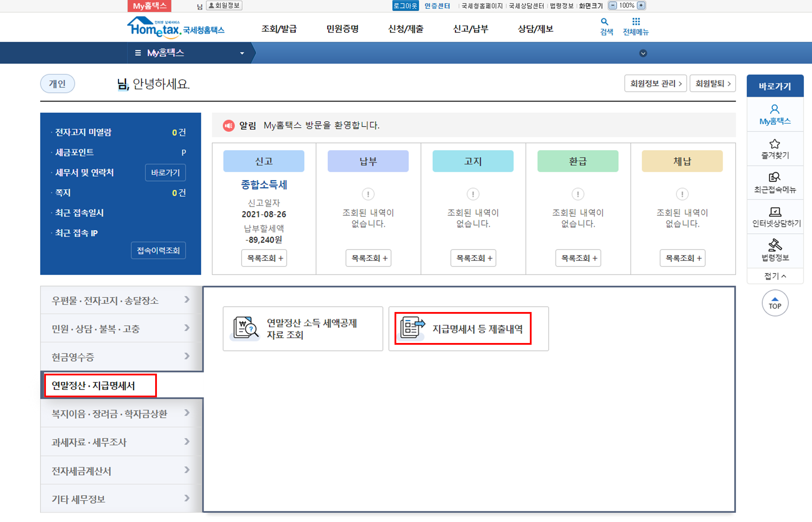Open 인터넷상담하기 laptop icon
Screen dimensions: 812x522
pyautogui.click(x=775, y=211)
